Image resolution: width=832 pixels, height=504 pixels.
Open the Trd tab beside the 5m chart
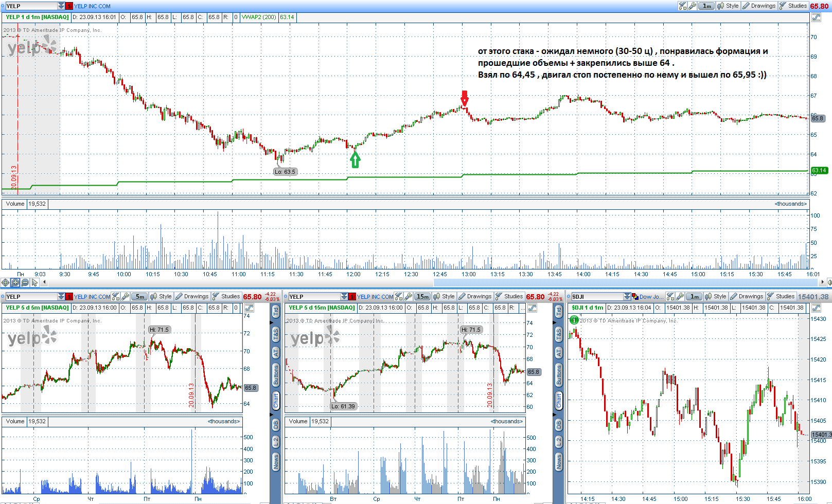click(x=276, y=312)
